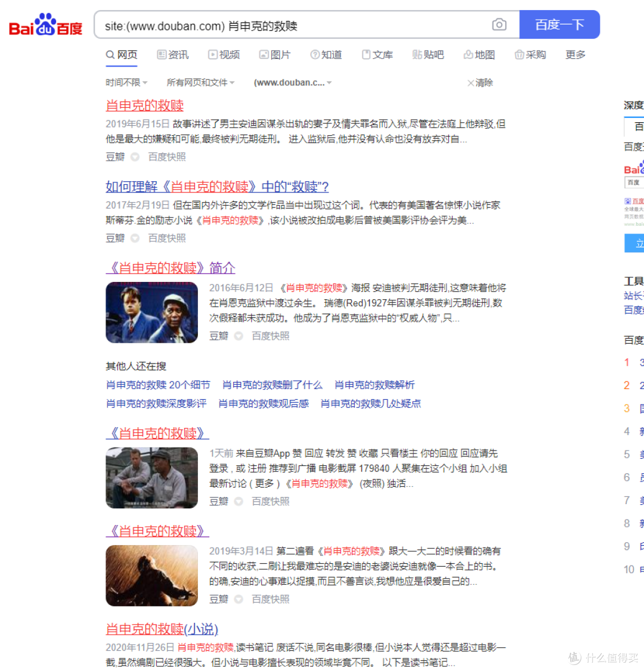Open the 《肖申克的救赎》简介 result
This screenshot has height=671, width=644.
click(x=171, y=268)
